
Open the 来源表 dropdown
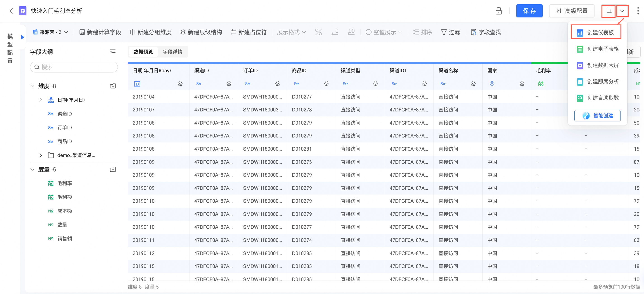coord(50,32)
